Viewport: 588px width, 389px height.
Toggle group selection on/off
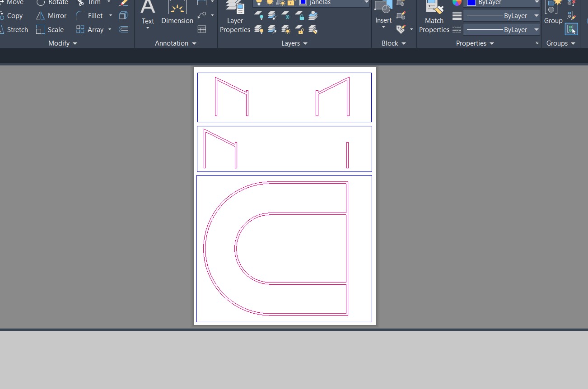(x=571, y=30)
